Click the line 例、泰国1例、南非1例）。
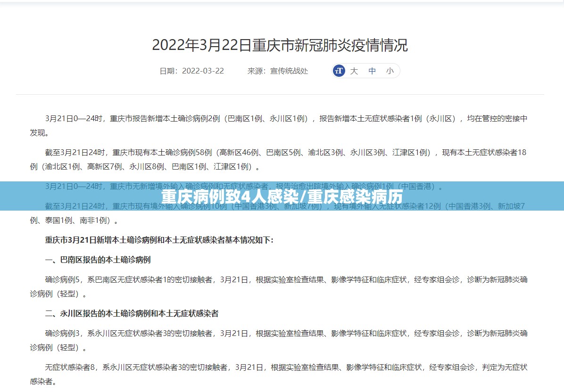 pyautogui.click(x=75, y=220)
